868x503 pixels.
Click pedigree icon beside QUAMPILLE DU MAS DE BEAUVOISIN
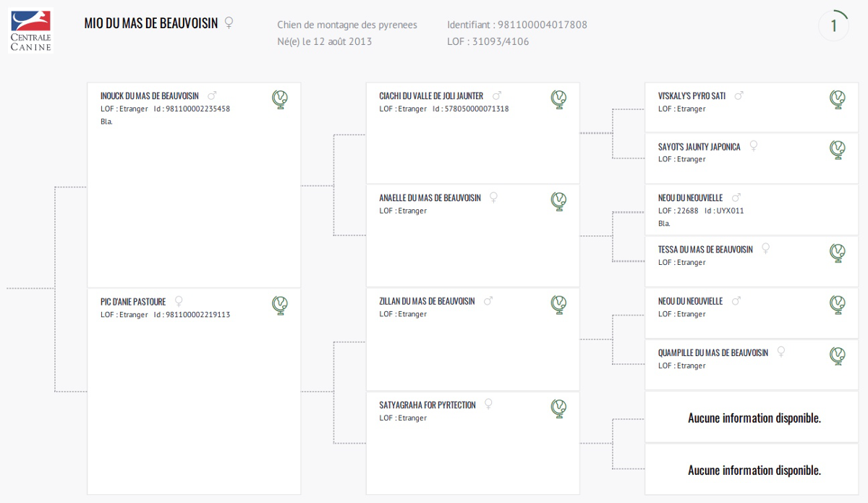coord(838,355)
